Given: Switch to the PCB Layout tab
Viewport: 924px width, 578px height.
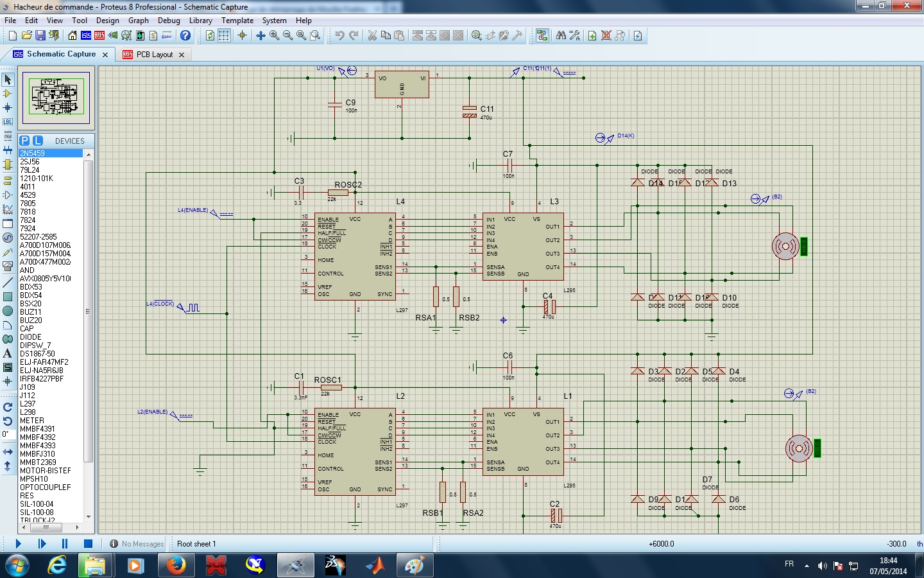Looking at the screenshot, I should [x=154, y=55].
